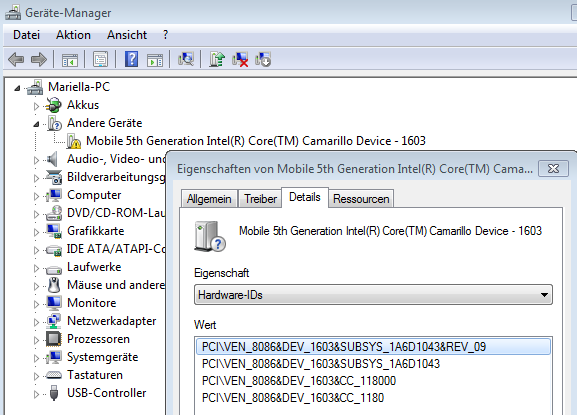Screen dimensions: 577x415
Task: Click the Akkus battery icon
Action: (x=54, y=105)
